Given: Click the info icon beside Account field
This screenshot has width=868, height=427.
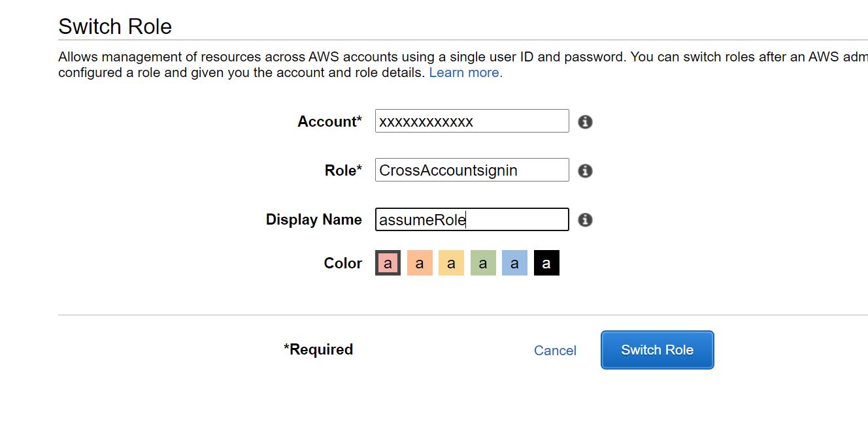Looking at the screenshot, I should click(585, 122).
